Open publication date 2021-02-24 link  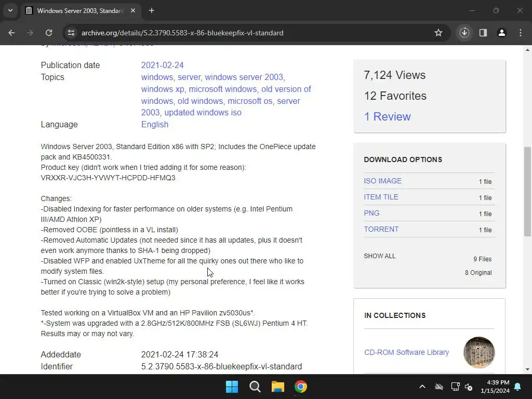(x=162, y=65)
